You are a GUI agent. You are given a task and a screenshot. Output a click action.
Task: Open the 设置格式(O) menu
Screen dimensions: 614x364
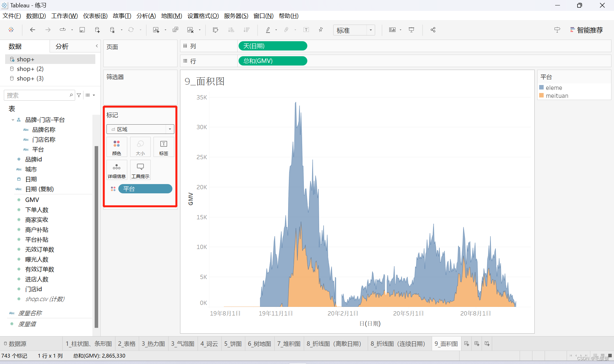point(203,16)
